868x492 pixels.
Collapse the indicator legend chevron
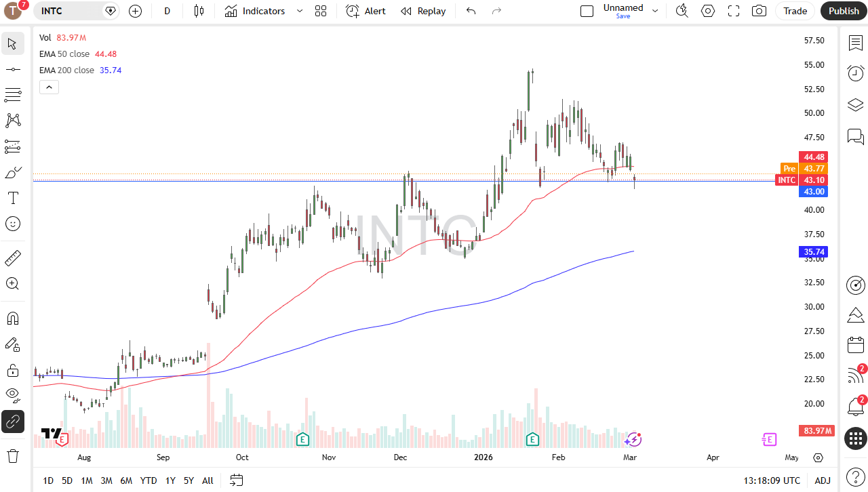click(50, 87)
